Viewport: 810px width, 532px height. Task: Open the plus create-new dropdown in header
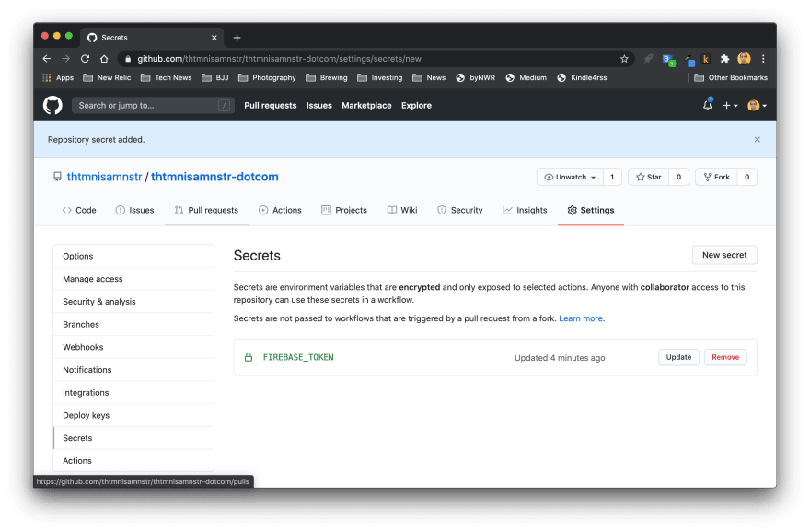[x=729, y=106]
